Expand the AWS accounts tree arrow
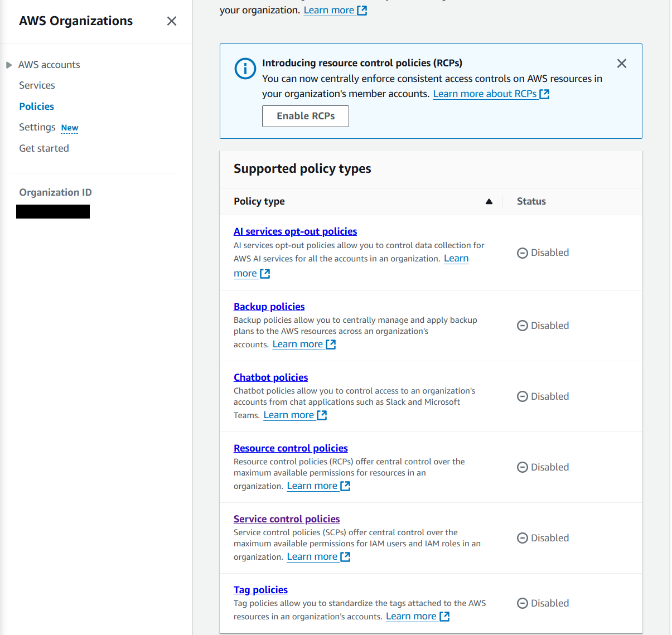Screen dimensions: 672x635 pyautogui.click(x=9, y=65)
